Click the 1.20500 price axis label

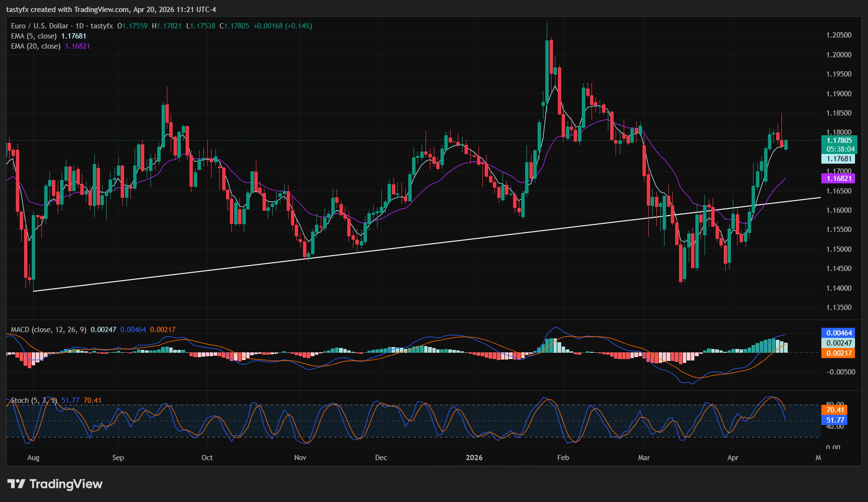tap(840, 35)
